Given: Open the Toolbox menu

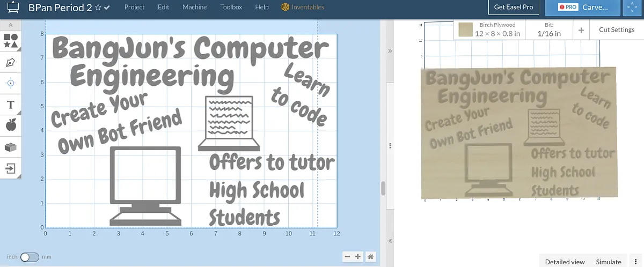Looking at the screenshot, I should point(231,8).
